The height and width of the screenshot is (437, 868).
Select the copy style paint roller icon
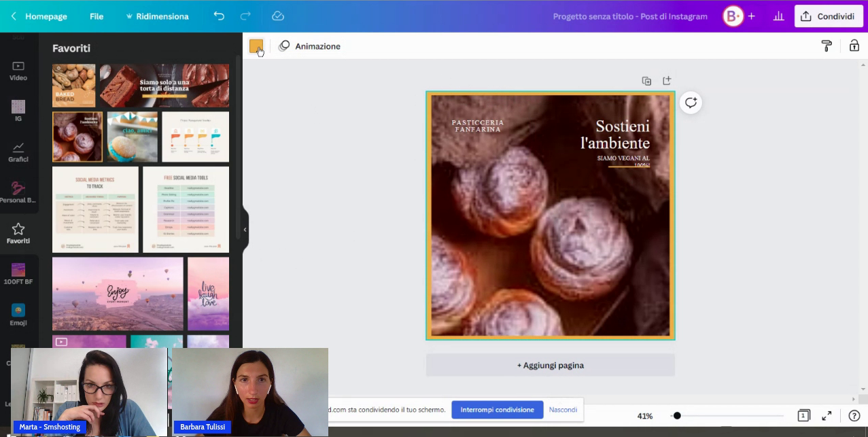[x=827, y=46]
